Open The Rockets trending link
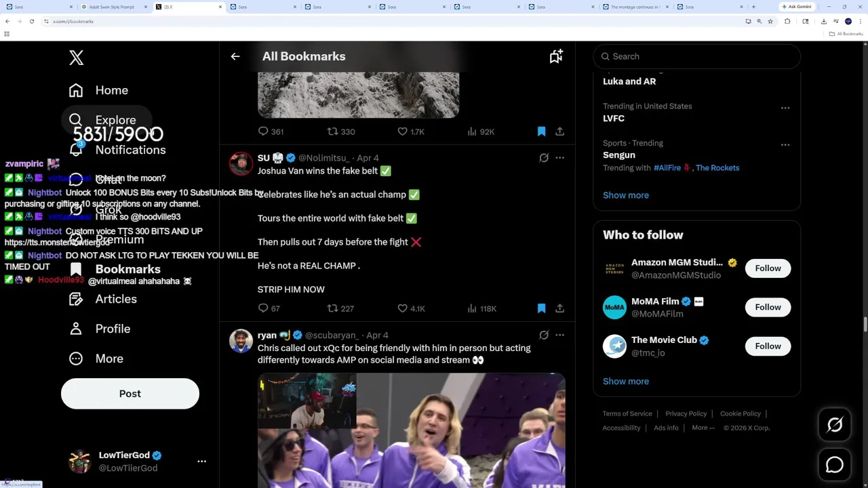Screen dimensions: 868x488 717,168
